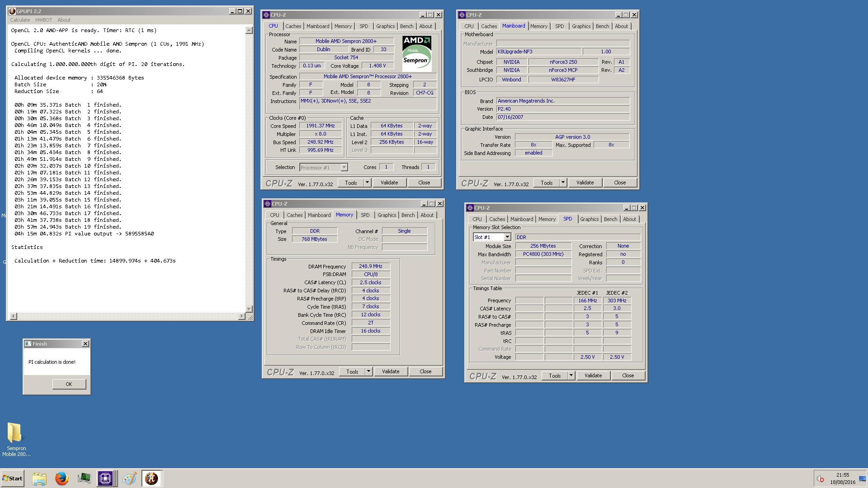Click the DRAM Frequency value 248.9 MHz

[370, 266]
